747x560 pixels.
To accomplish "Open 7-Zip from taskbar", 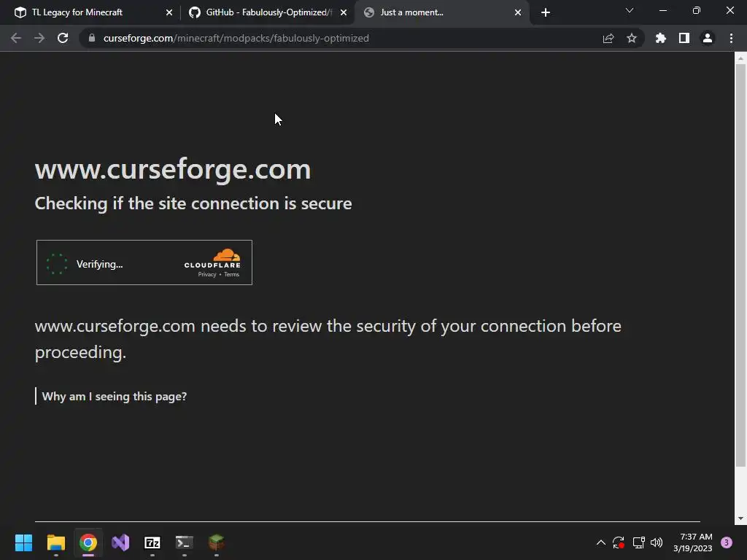I will click(x=152, y=542).
